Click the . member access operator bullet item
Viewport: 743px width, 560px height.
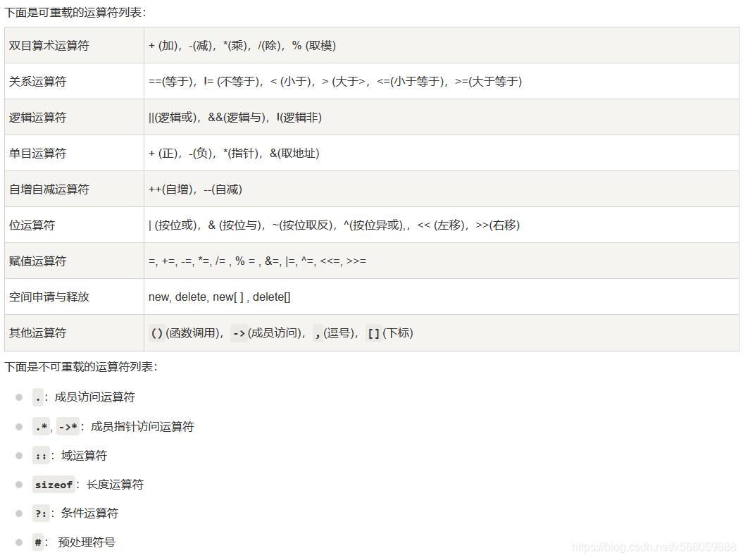39,397
